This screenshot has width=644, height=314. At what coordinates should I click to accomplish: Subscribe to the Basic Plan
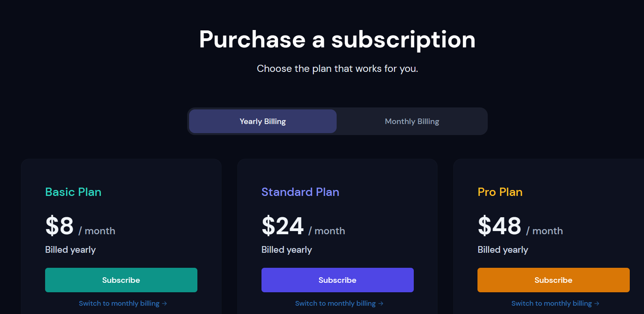tap(121, 280)
